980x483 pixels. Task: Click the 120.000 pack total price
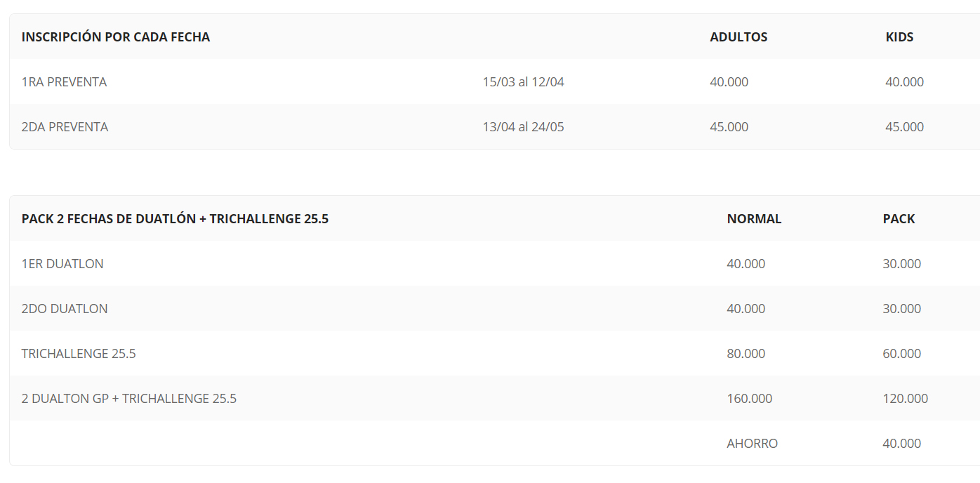point(905,399)
